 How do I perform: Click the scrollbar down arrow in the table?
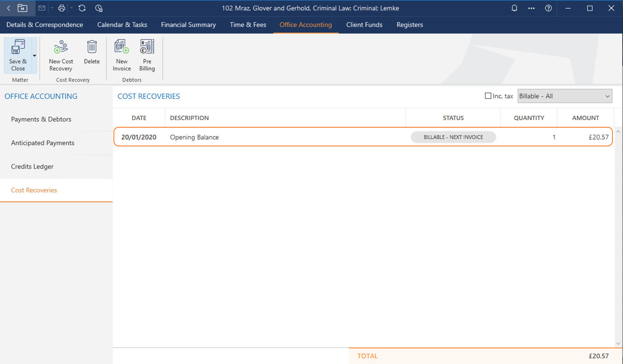click(x=618, y=343)
